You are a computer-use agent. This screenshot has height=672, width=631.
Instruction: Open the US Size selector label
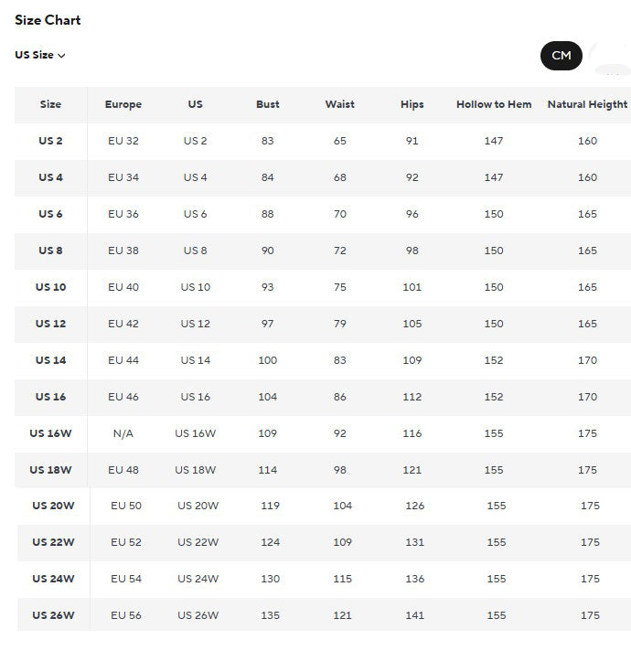tap(34, 55)
